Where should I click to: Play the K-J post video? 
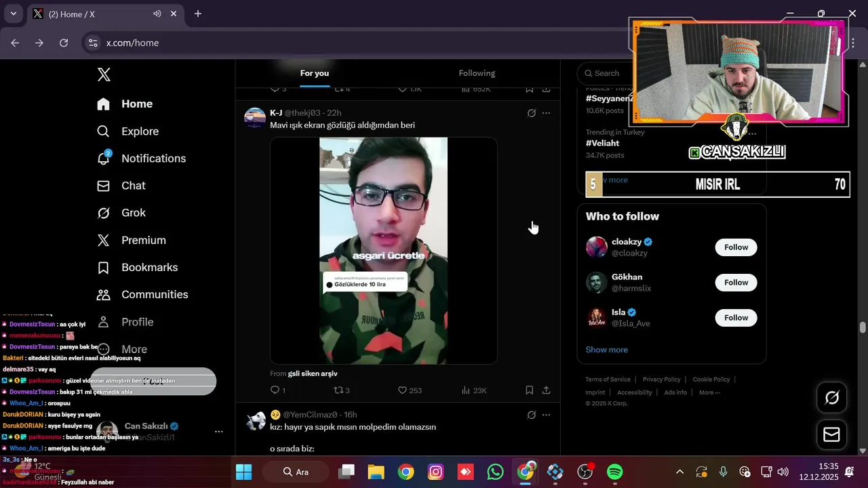click(x=383, y=251)
